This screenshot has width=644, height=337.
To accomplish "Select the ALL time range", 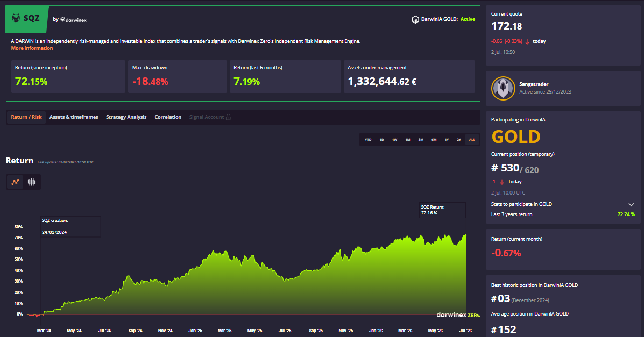I will (x=472, y=140).
